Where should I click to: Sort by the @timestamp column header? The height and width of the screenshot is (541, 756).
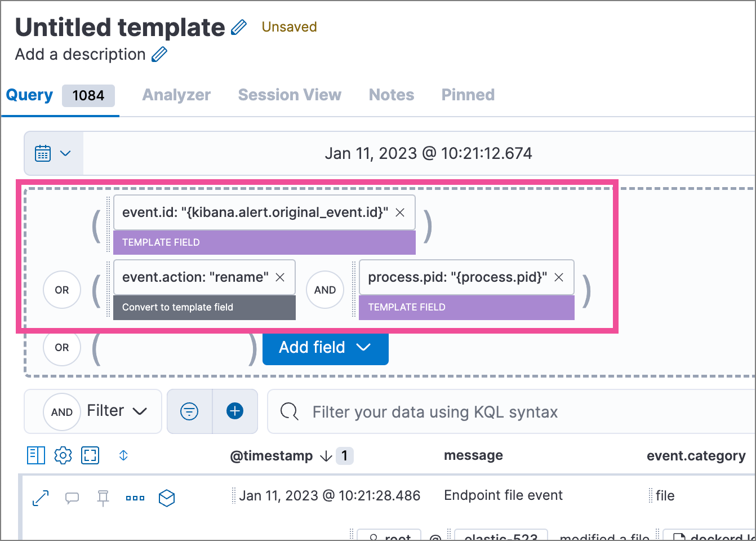pos(272,456)
